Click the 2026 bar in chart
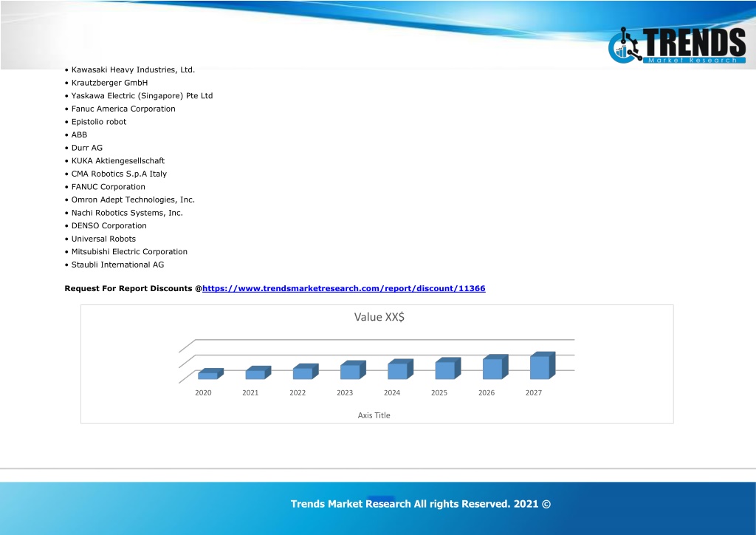This screenshot has width=756, height=535. pyautogui.click(x=495, y=367)
